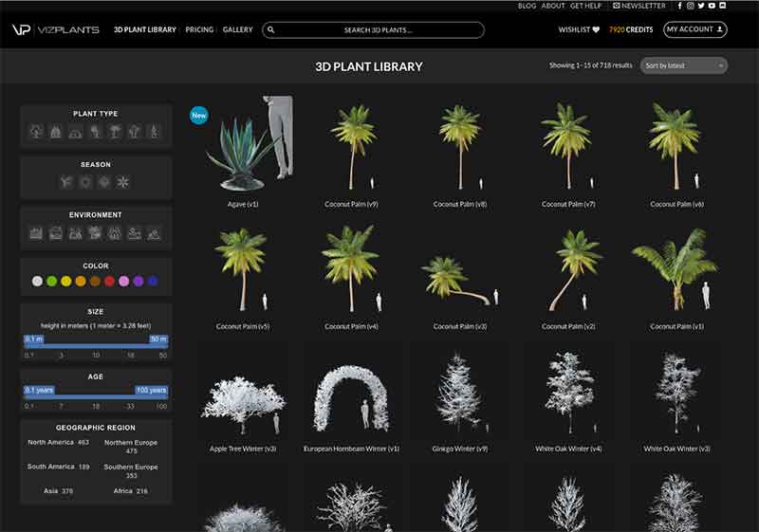Open the Facebook social icon

point(679,6)
